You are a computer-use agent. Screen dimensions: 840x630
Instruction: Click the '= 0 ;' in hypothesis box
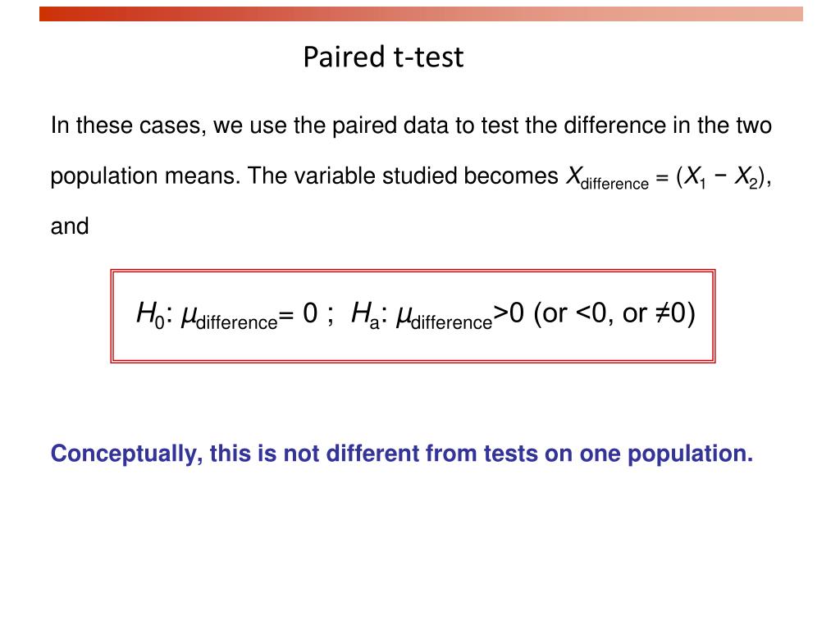pyautogui.click(x=307, y=313)
